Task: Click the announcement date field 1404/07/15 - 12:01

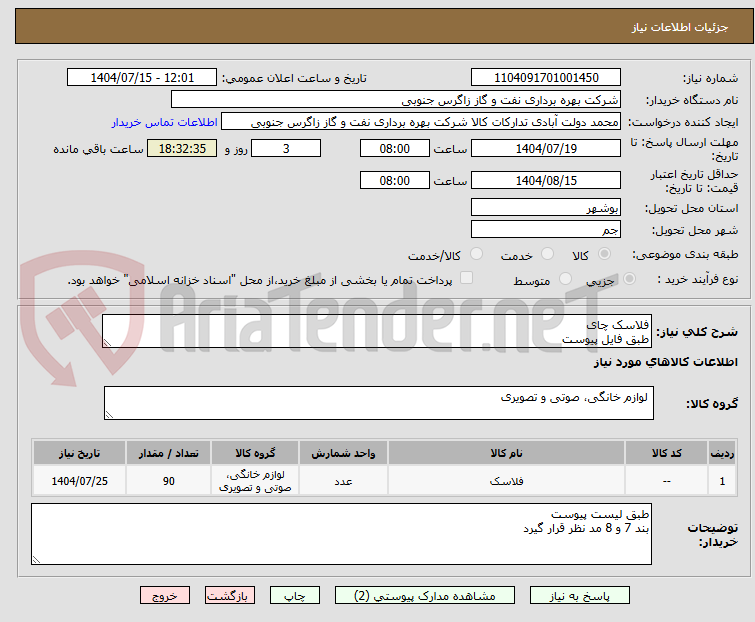Action: coord(142,78)
